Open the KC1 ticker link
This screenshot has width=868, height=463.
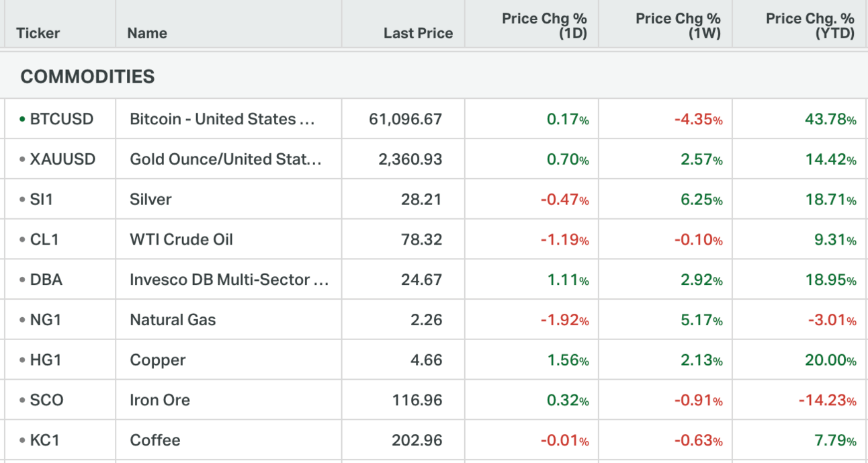[44, 441]
